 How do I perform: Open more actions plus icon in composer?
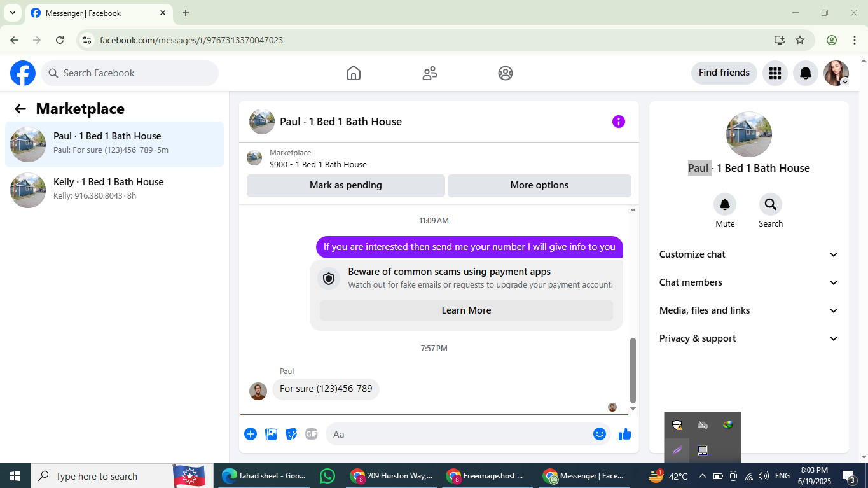(251, 434)
